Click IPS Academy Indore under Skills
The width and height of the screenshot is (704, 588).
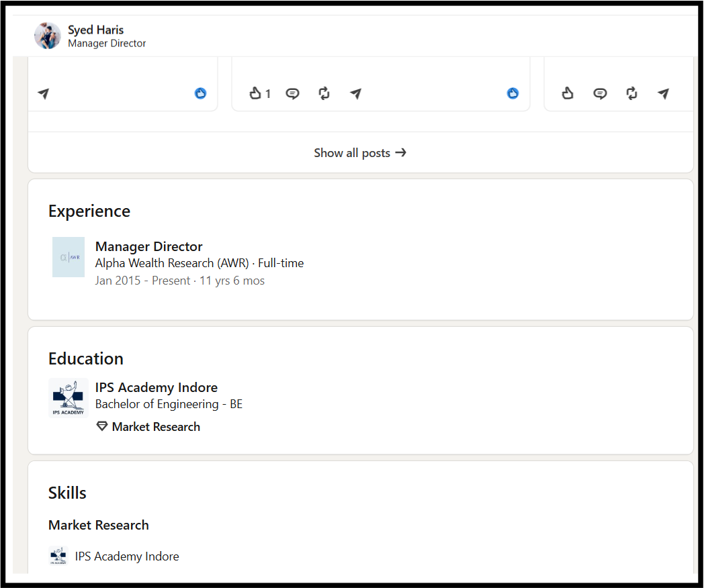tap(126, 556)
